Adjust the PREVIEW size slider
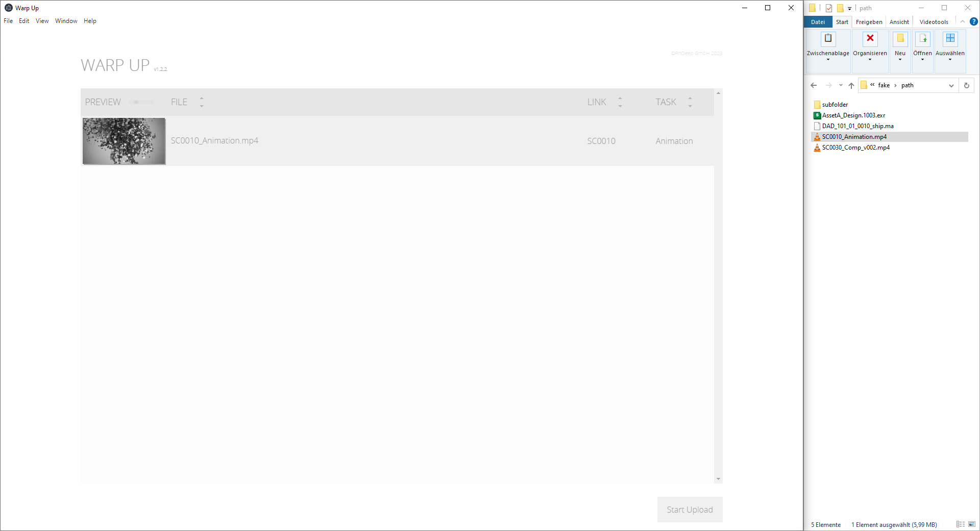The width and height of the screenshot is (980, 531). tap(136, 102)
